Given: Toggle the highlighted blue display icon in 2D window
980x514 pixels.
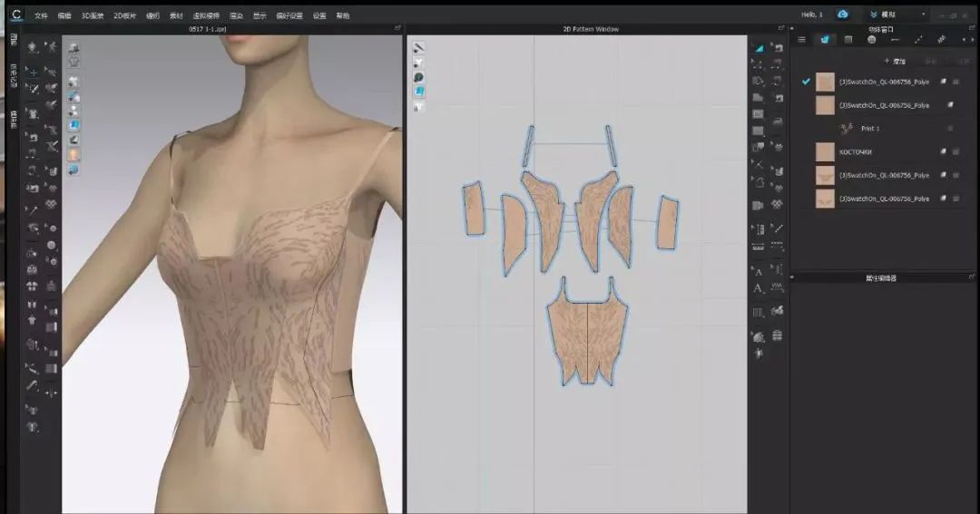Looking at the screenshot, I should point(419,91).
